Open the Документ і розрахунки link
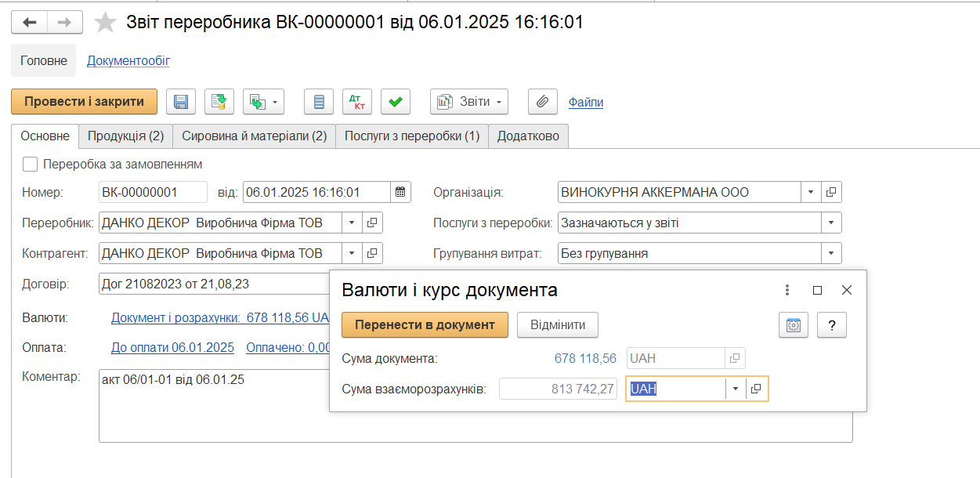Screen dimensions: 980x478 tap(219, 317)
